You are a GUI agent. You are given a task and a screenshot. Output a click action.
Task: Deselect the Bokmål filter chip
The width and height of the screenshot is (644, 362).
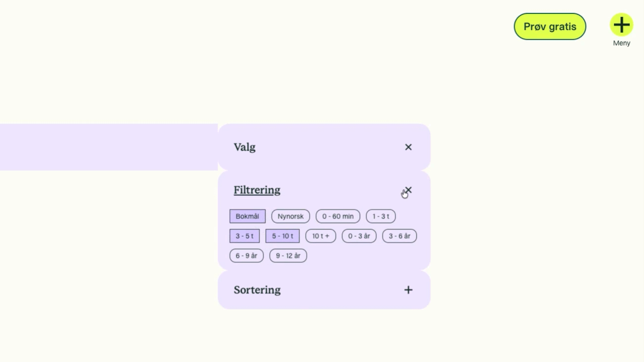pos(248,217)
